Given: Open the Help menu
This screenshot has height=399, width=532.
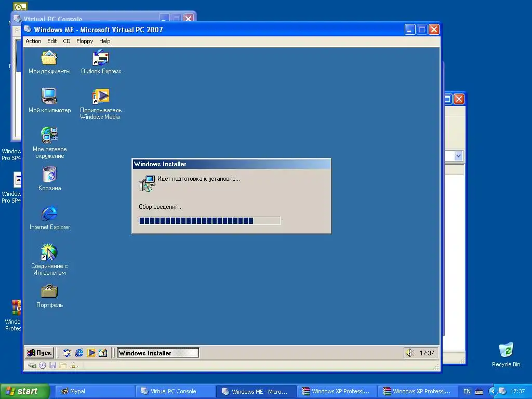Looking at the screenshot, I should click(104, 41).
